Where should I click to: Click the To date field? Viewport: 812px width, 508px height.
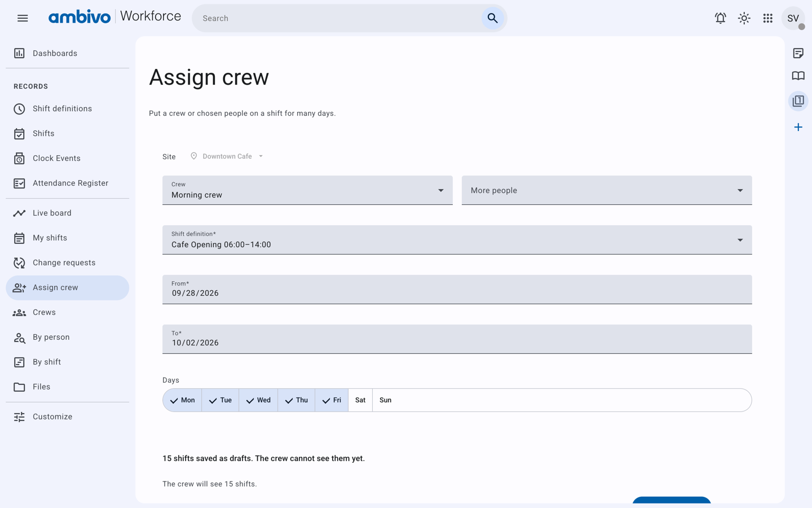pos(457,339)
